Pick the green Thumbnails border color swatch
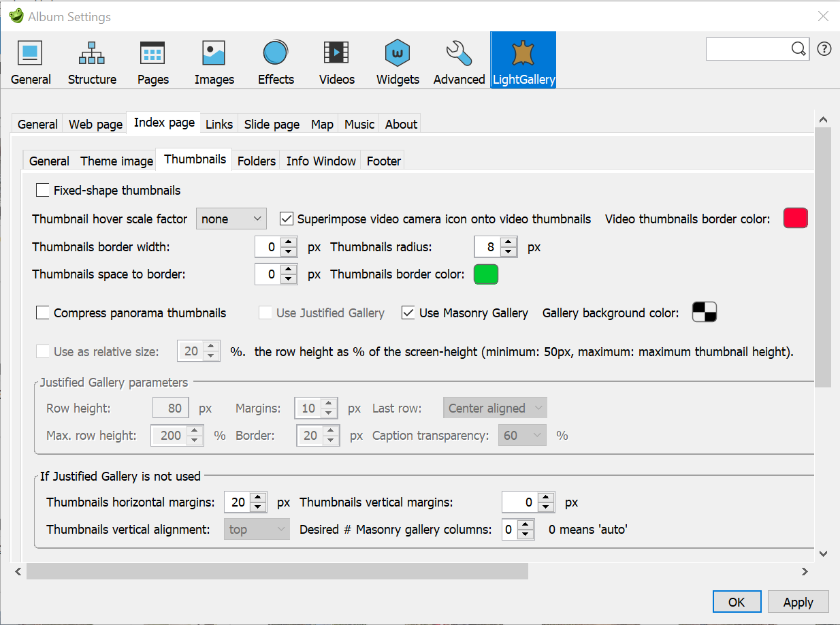The image size is (840, 625). point(486,274)
